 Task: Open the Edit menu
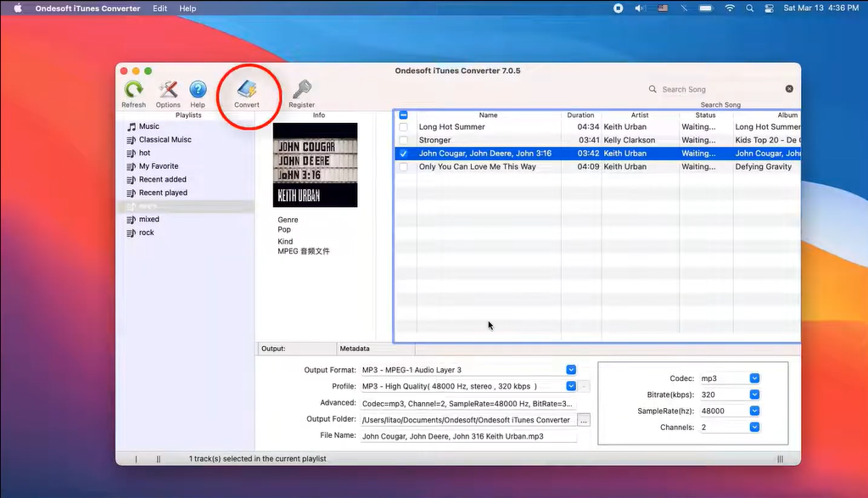pos(160,8)
